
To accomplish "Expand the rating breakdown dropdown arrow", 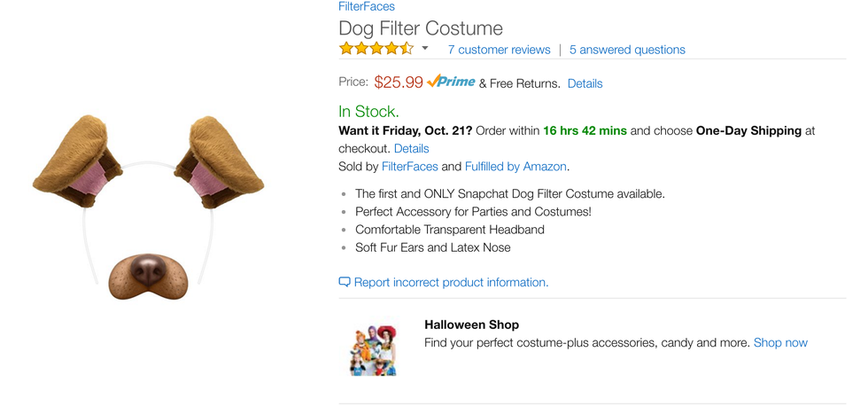I will tap(425, 49).
